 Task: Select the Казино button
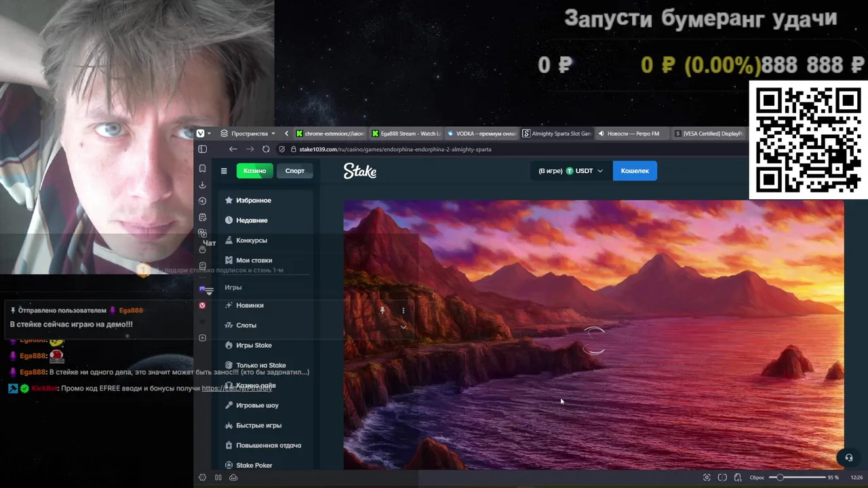255,171
